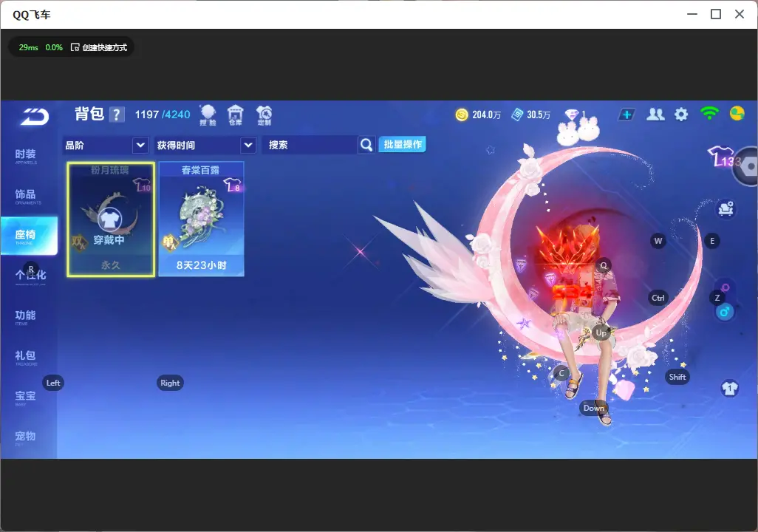Select the 座椅 throne tab
758x532 pixels.
pyautogui.click(x=29, y=236)
